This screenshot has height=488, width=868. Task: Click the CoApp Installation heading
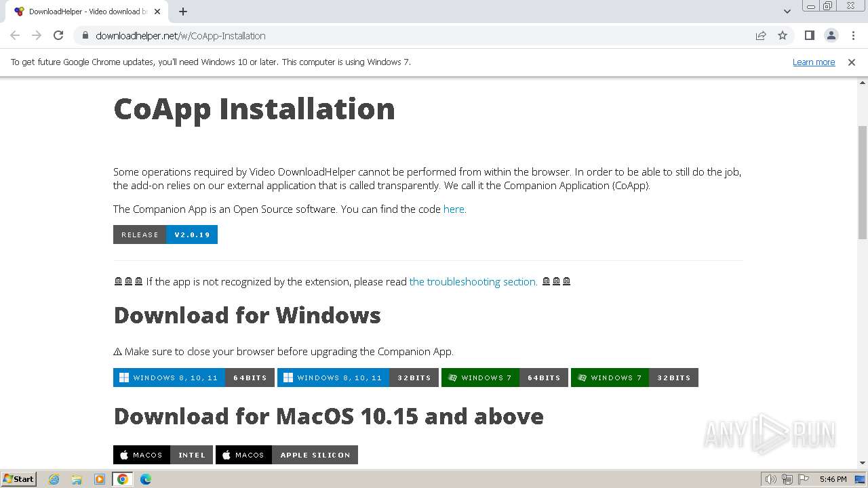click(x=254, y=108)
